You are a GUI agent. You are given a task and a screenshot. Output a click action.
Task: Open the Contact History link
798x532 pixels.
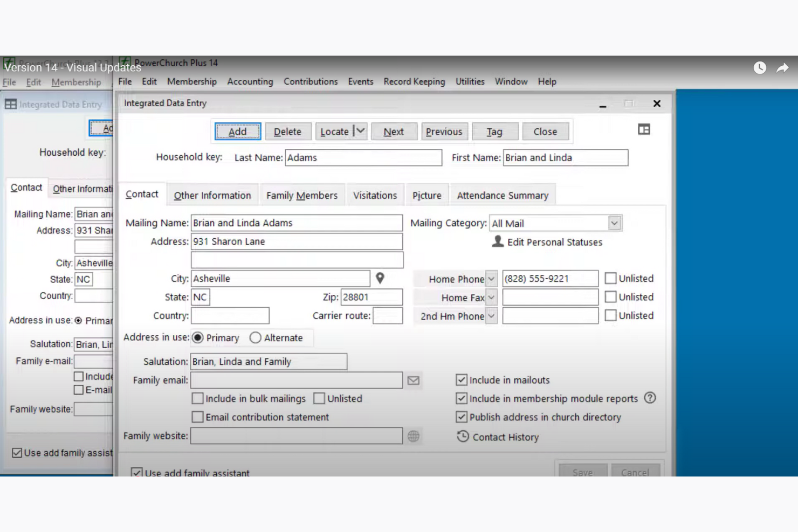pyautogui.click(x=506, y=437)
